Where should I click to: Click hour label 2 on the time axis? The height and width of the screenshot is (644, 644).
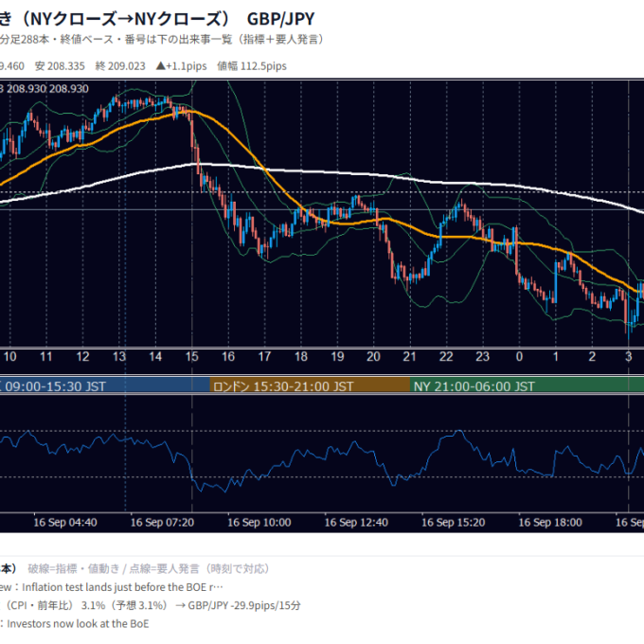[x=592, y=356]
